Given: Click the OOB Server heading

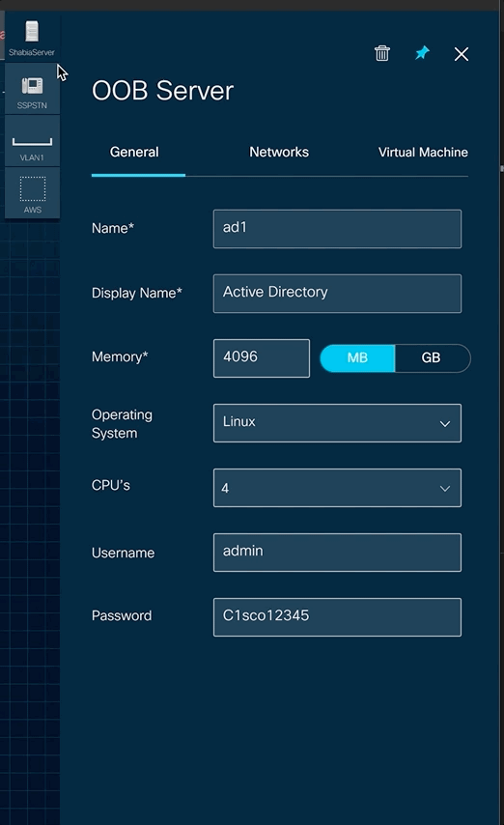Looking at the screenshot, I should coord(162,91).
